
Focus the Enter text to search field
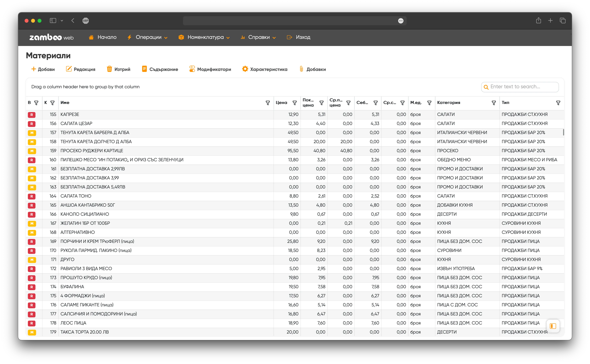522,87
